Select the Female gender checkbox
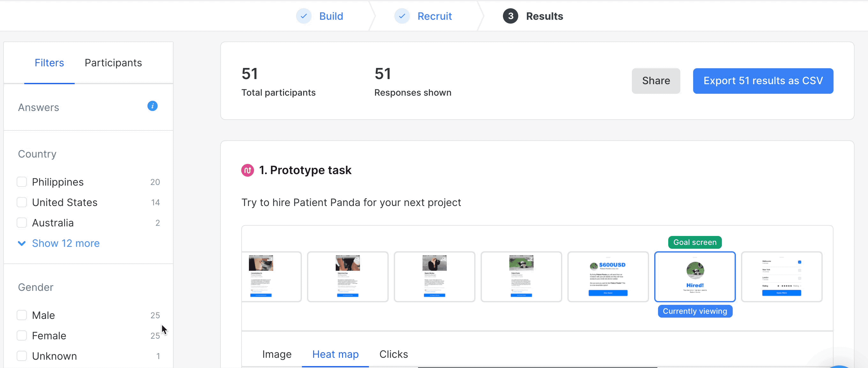The image size is (868, 368). tap(22, 336)
